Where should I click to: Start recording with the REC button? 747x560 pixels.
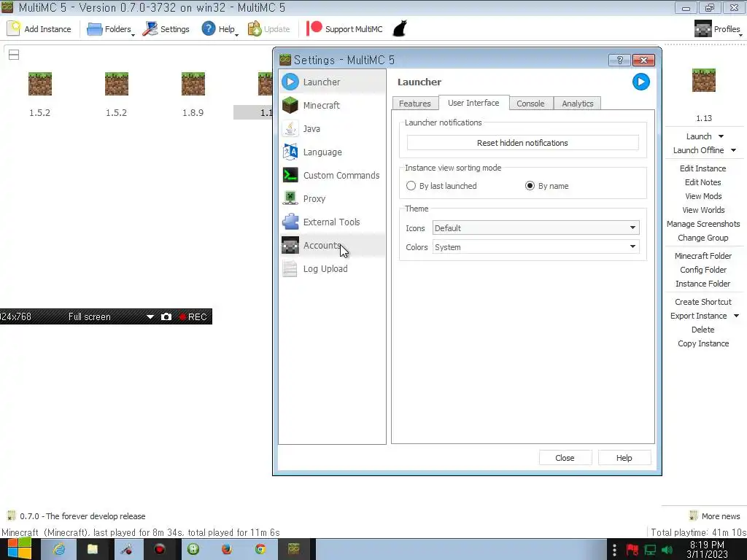[x=193, y=316]
